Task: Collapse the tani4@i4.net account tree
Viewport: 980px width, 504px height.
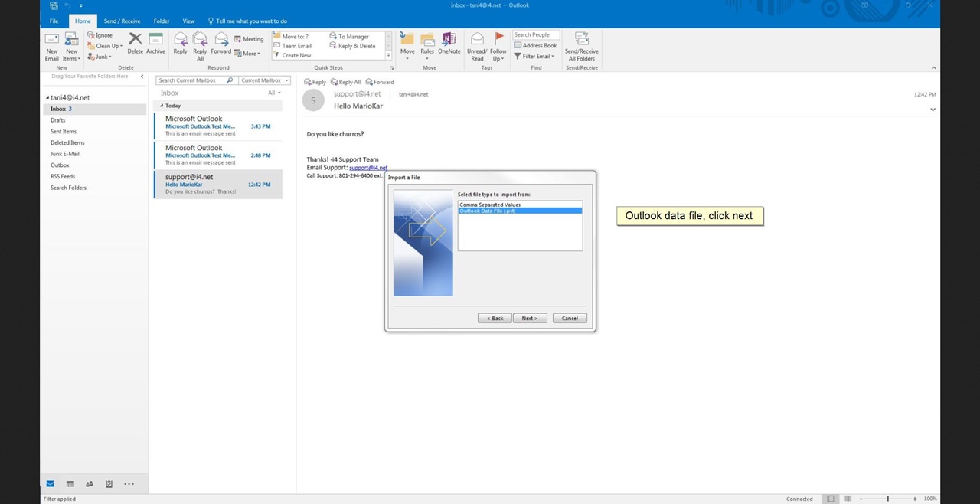Action: click(x=47, y=97)
